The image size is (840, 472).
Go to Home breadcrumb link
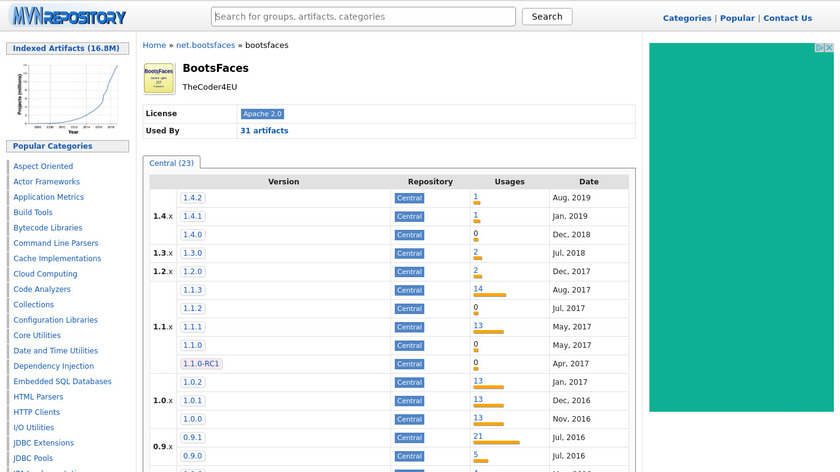coord(154,45)
